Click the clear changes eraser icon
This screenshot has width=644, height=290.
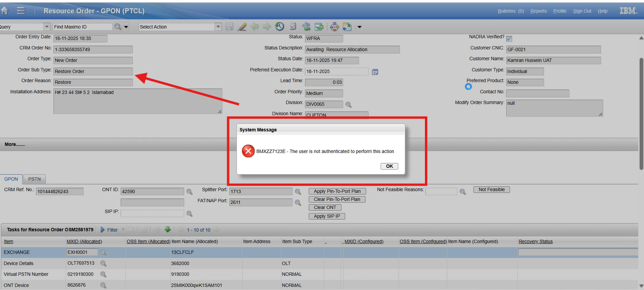[x=242, y=27]
